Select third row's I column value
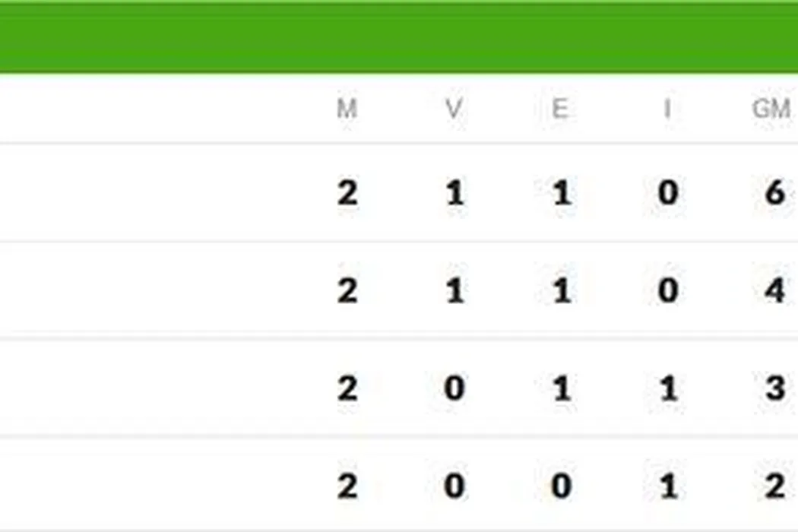798x532 pixels. [x=668, y=388]
